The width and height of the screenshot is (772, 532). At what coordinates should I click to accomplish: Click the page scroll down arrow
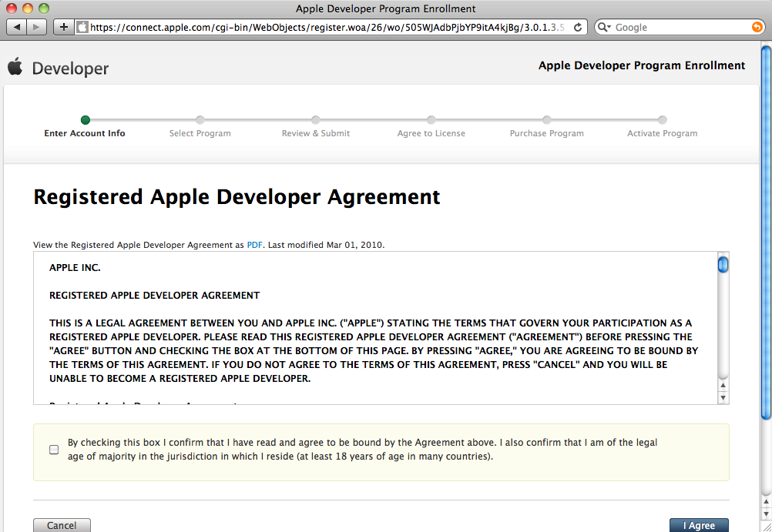coord(766,514)
